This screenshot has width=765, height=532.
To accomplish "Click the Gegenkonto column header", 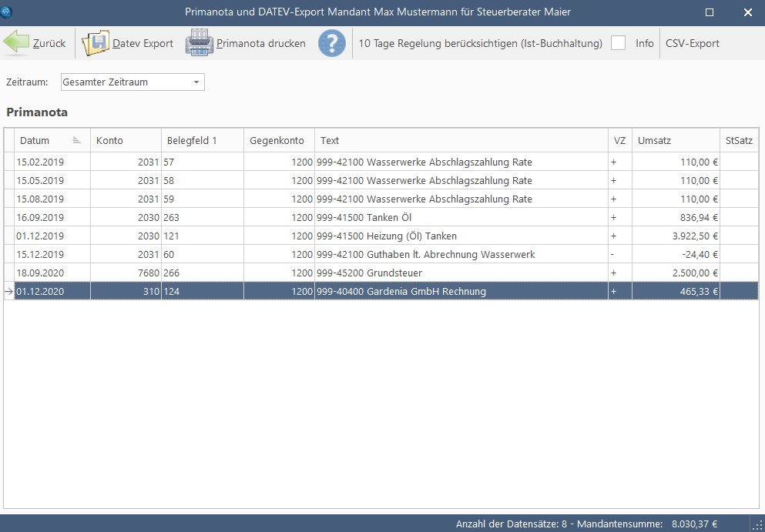I will click(277, 141).
